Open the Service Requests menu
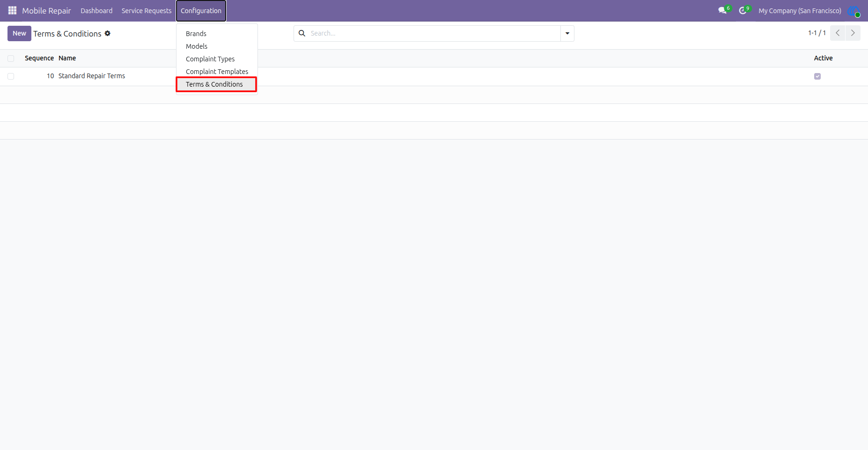Image resolution: width=868 pixels, height=450 pixels. [147, 11]
